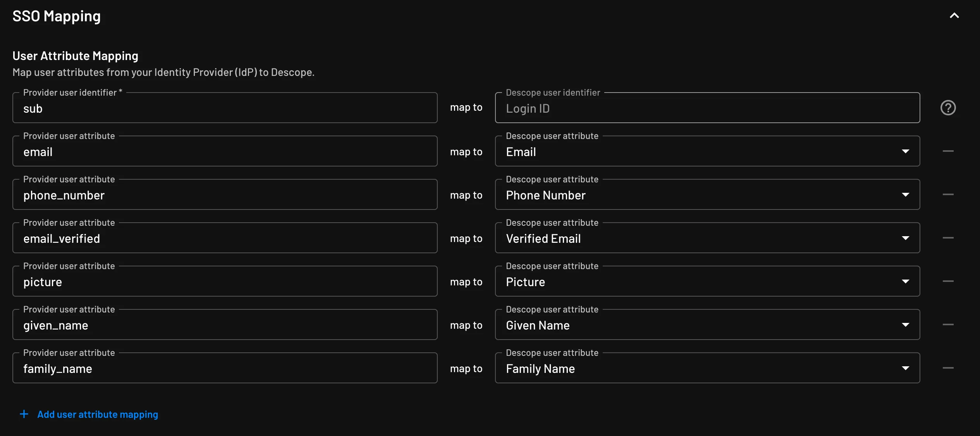Screen dimensions: 980x436
Task: Remove the email attribute mapping row
Action: point(948,151)
